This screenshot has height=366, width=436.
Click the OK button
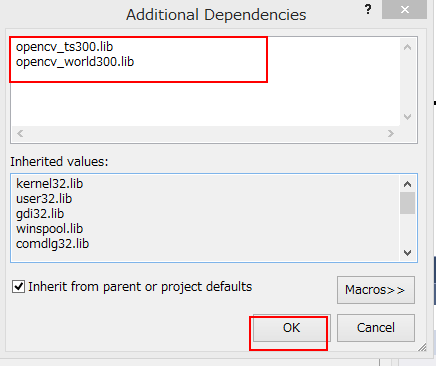[292, 328]
